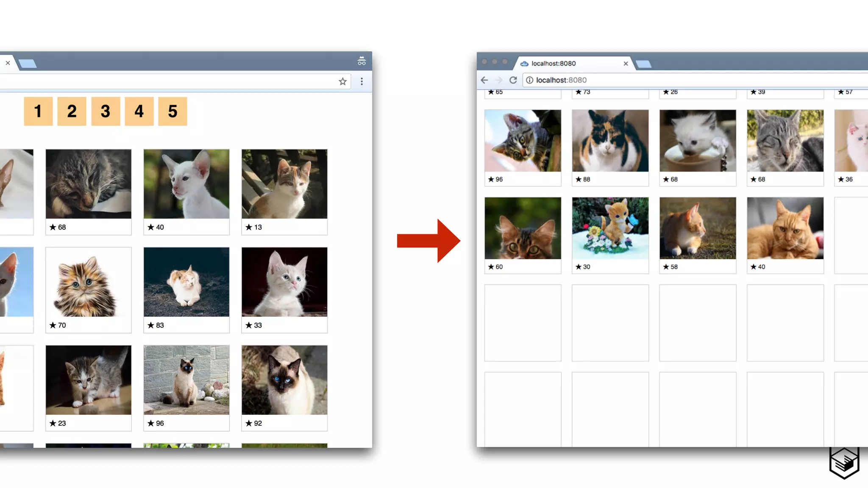Click the bookmark star icon in address bar
Screen dimensions: 868x488
point(342,81)
